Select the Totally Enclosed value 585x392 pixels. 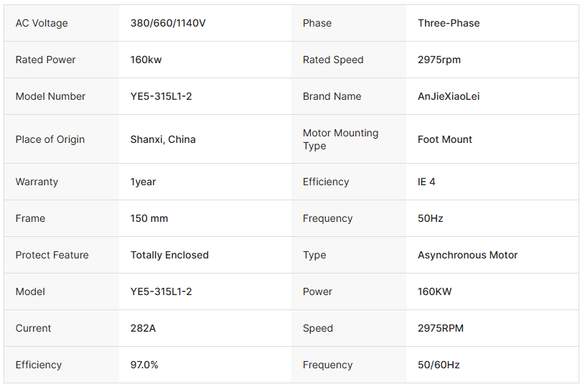pos(169,255)
